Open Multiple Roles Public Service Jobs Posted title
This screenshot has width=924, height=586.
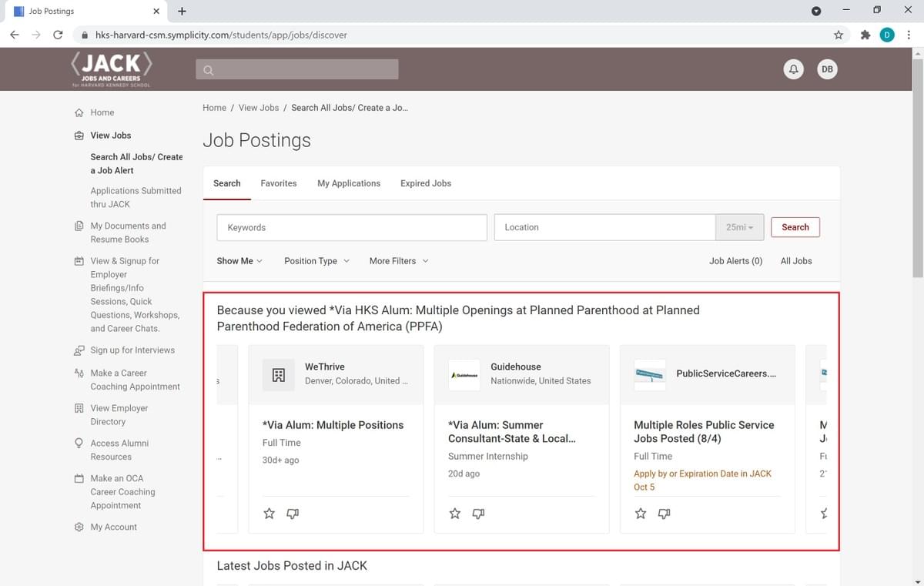[x=704, y=432]
